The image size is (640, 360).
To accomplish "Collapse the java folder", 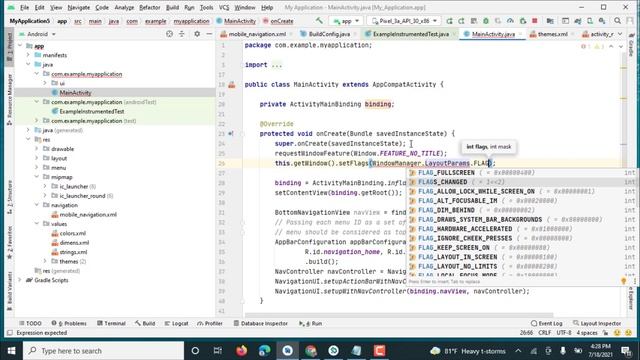I will [28, 64].
